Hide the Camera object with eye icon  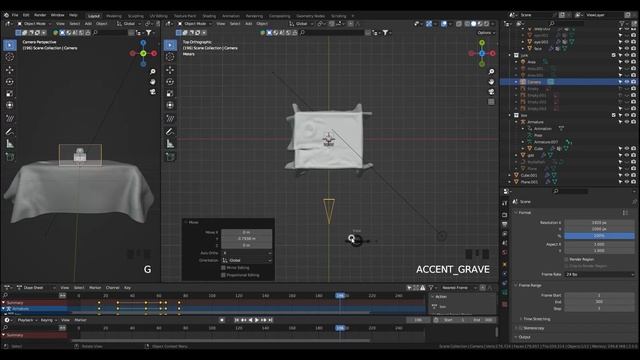click(x=627, y=82)
